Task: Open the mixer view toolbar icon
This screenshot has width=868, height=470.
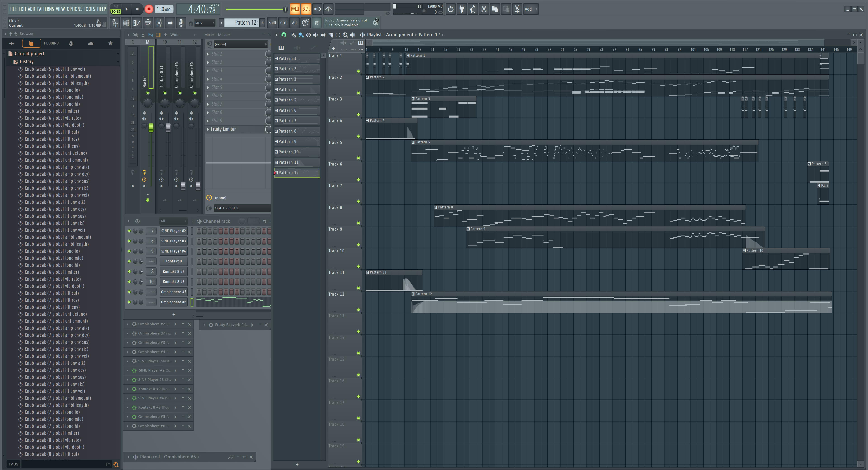Action: click(x=159, y=23)
